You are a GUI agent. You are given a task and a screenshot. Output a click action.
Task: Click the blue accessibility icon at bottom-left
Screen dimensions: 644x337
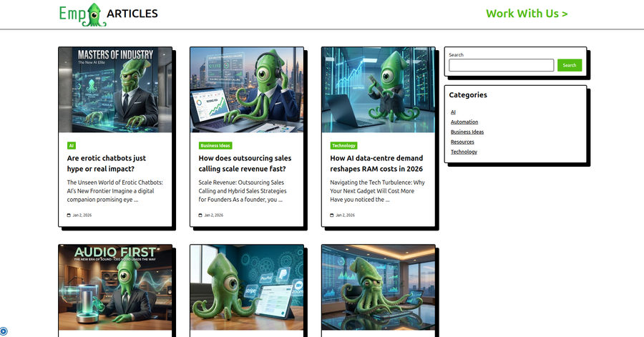(4, 331)
